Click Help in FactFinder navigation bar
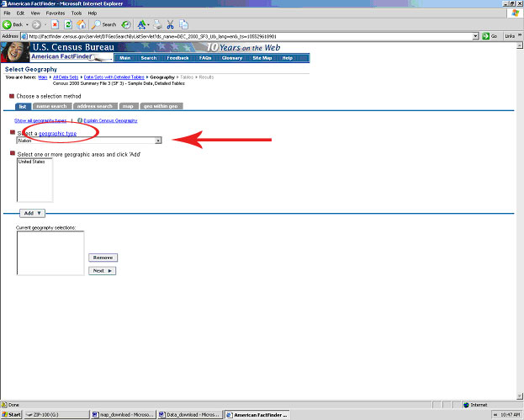Screen dimensions: 524x420 [x=287, y=58]
